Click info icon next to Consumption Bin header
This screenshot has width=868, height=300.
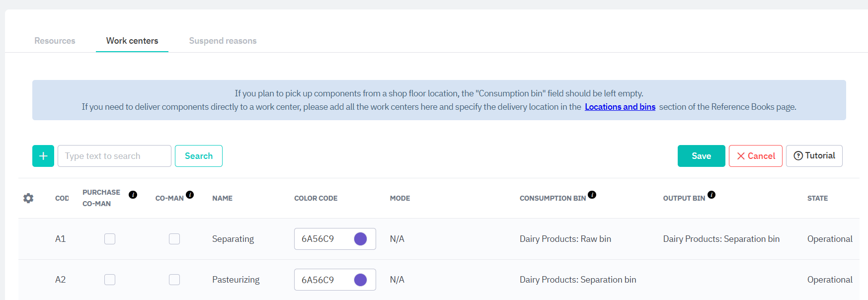(x=592, y=195)
